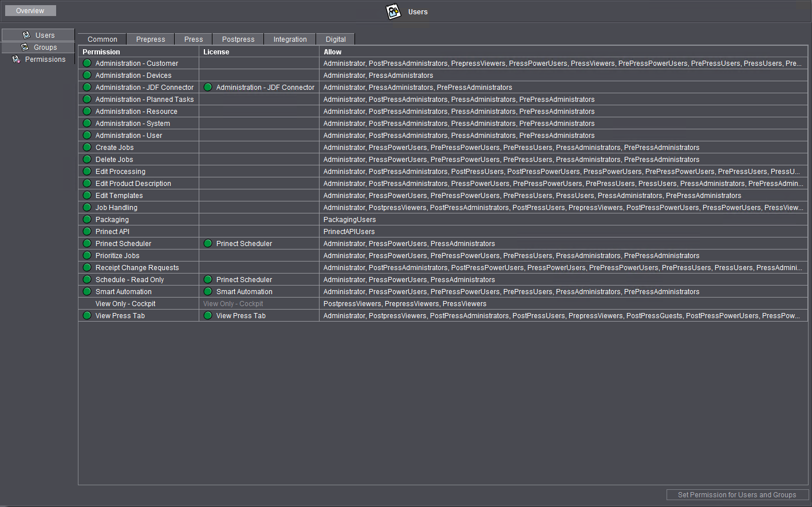Click green permission icon for Schedule - Read Only

click(87, 279)
